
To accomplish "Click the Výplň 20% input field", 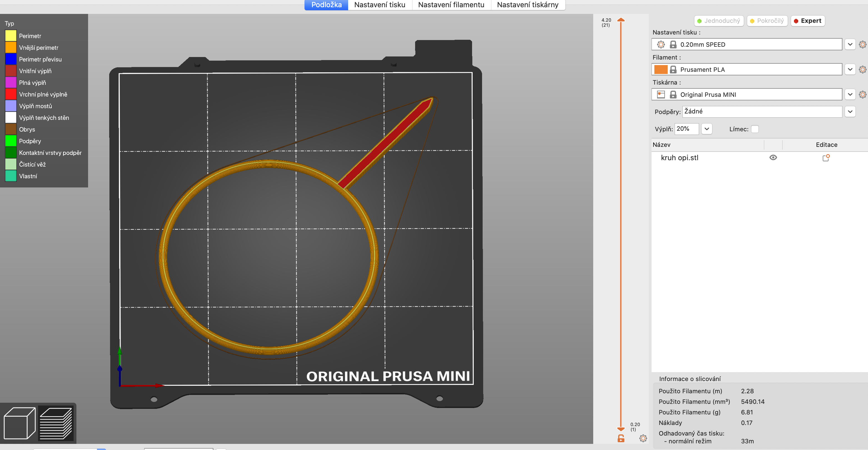I will click(x=687, y=129).
